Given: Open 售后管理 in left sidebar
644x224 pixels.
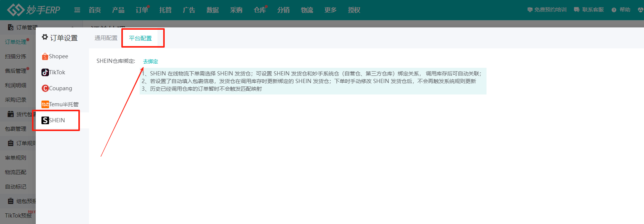Looking at the screenshot, I should pyautogui.click(x=16, y=71).
